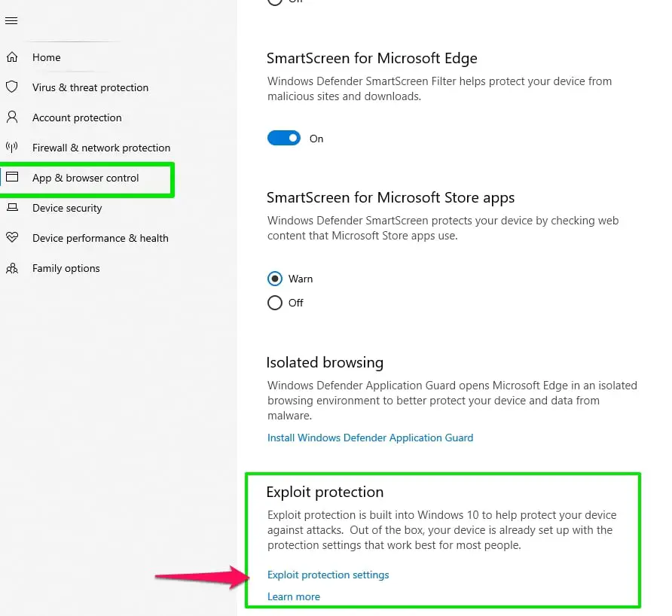Toggle SmartScreen for Microsoft Edge switch
The height and width of the screenshot is (616, 672).
(284, 138)
